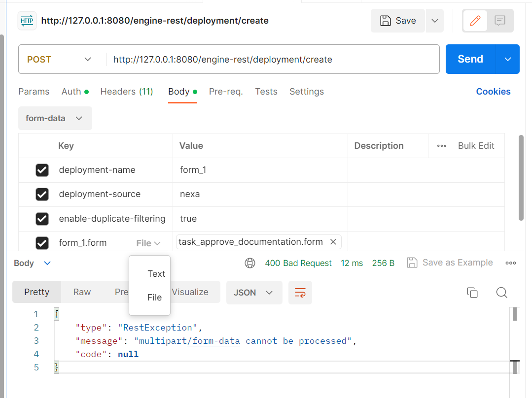532x398 pixels.
Task: Select File from the open context menu
Action: [x=154, y=297]
